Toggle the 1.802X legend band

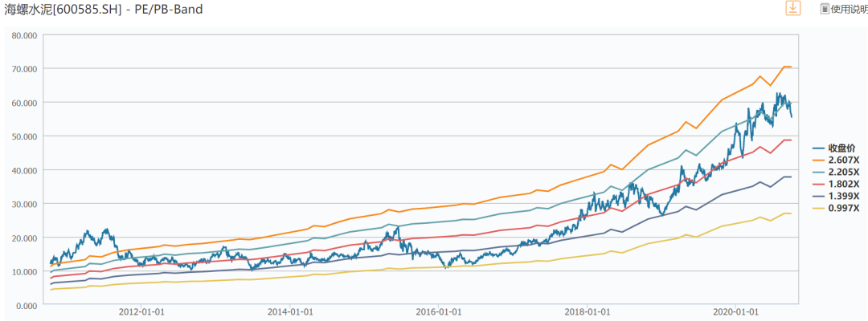pos(835,184)
